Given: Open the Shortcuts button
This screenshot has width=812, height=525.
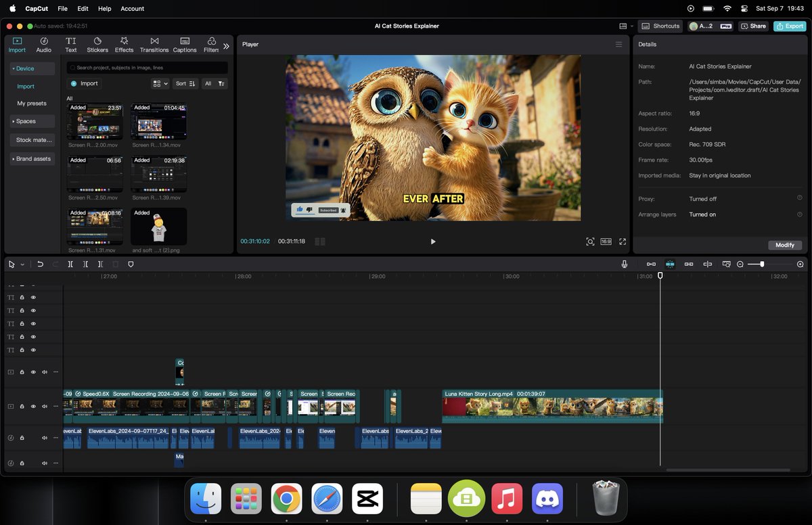Looking at the screenshot, I should (660, 26).
